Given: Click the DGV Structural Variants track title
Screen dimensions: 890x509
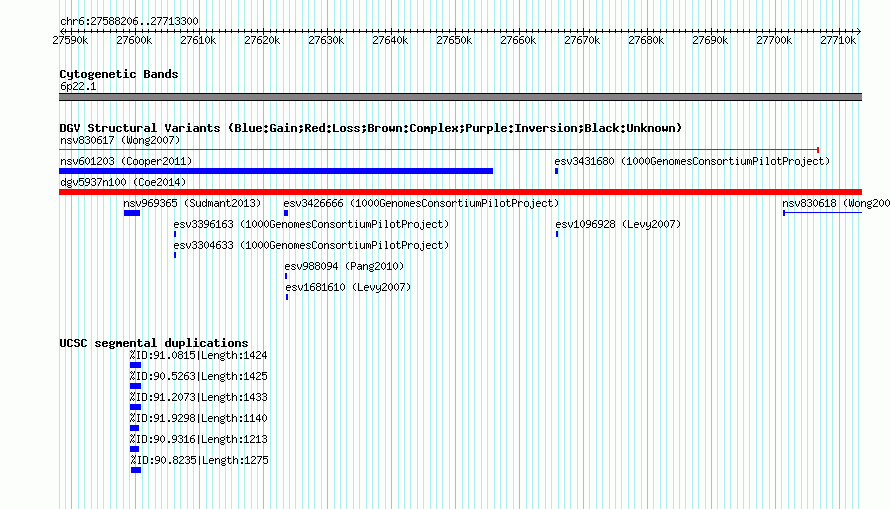Looking at the screenshot, I should pyautogui.click(x=371, y=128).
